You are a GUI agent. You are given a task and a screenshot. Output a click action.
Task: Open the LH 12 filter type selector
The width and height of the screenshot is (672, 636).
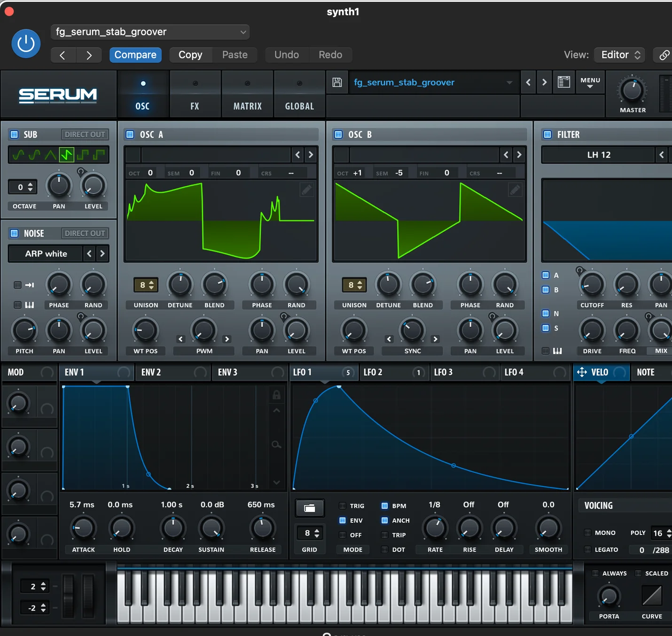point(599,155)
